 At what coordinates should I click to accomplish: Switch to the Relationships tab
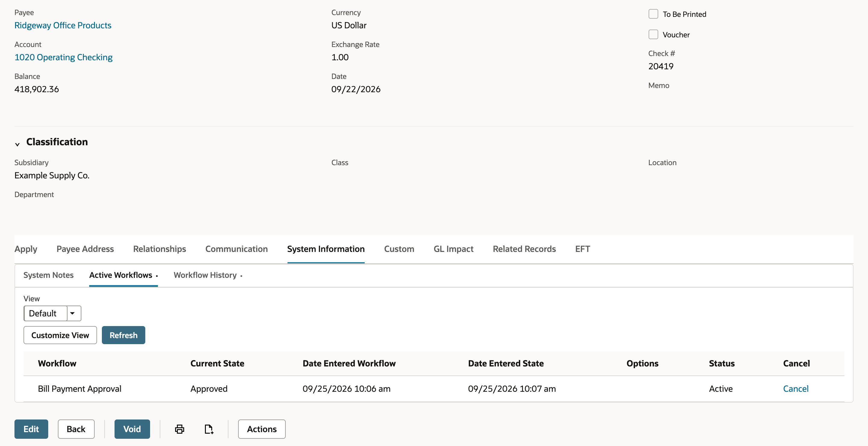160,249
